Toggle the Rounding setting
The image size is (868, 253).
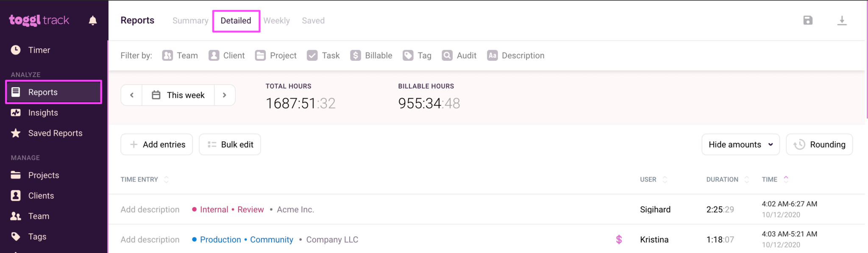[819, 144]
